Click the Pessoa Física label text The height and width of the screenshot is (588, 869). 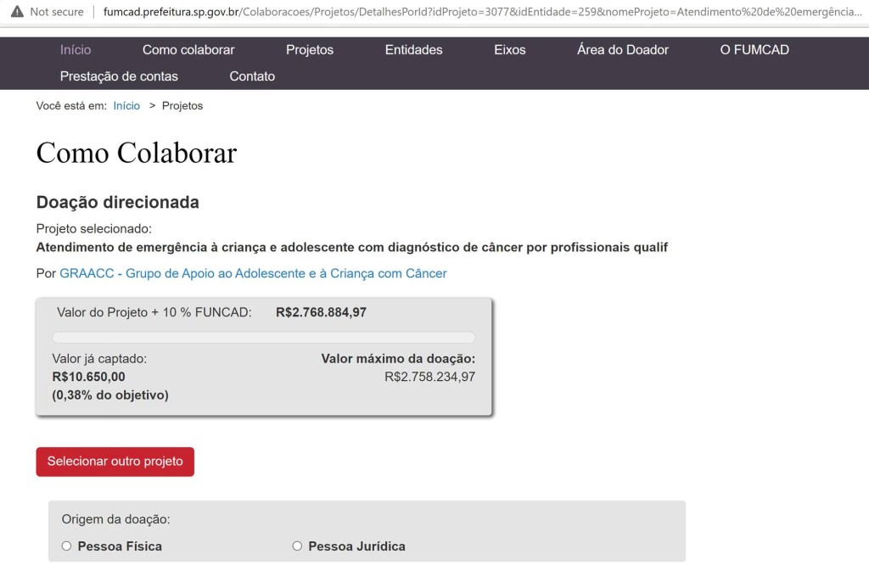(120, 546)
